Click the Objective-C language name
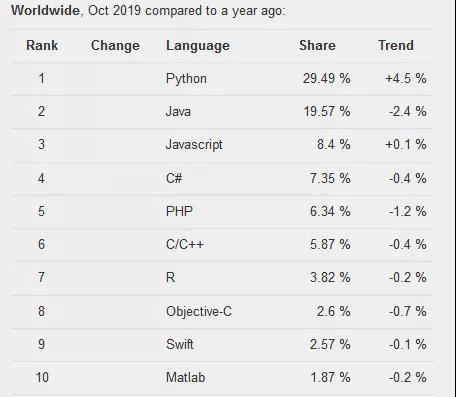 tap(199, 311)
